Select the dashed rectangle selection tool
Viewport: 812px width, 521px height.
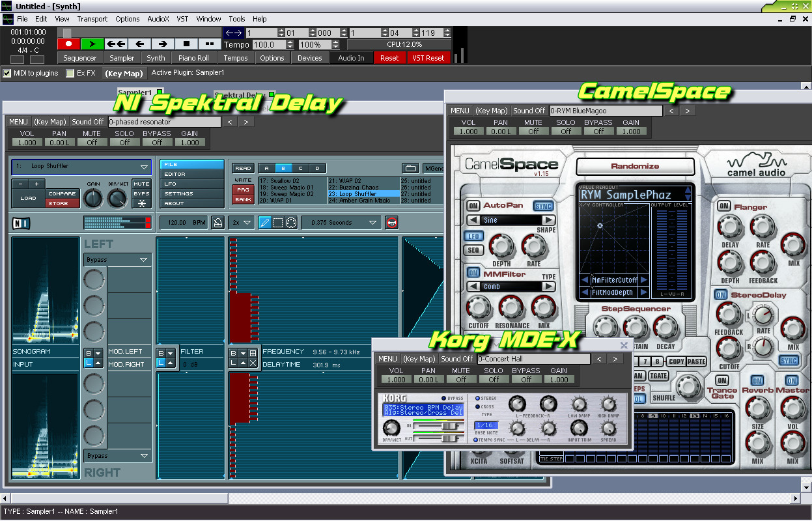coord(278,223)
